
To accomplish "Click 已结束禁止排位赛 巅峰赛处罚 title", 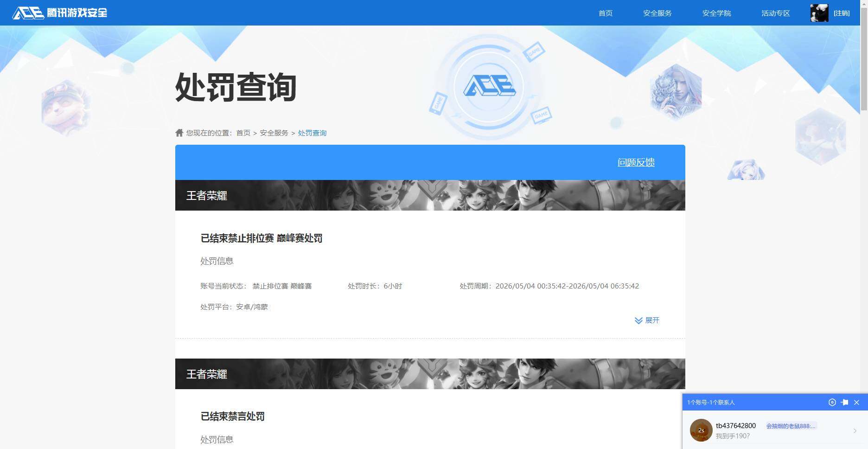I will pyautogui.click(x=262, y=238).
